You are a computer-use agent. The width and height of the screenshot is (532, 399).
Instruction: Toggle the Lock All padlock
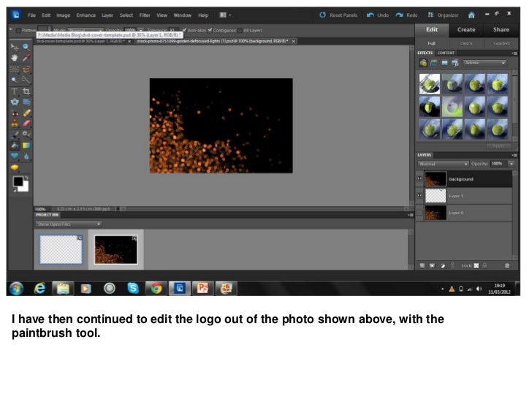pyautogui.click(x=484, y=266)
